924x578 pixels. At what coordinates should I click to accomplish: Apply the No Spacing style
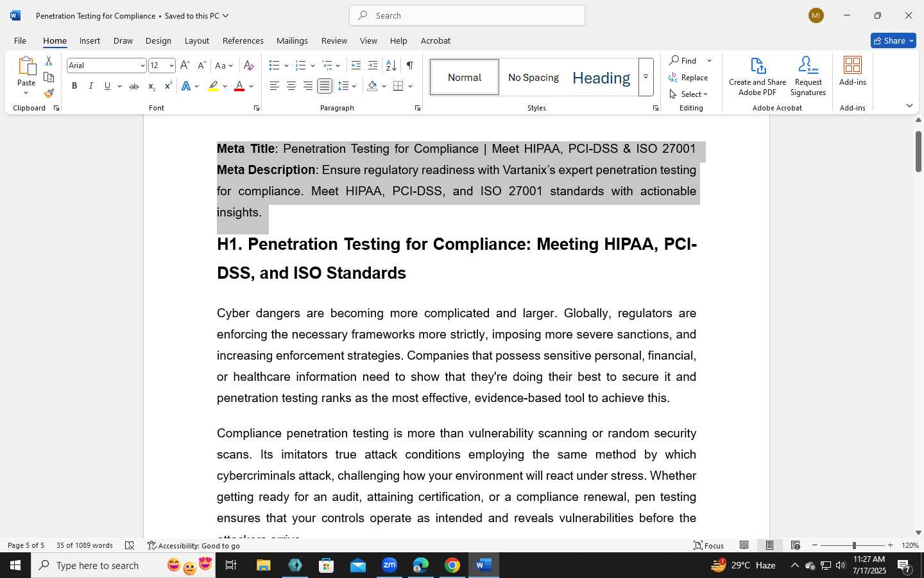pyautogui.click(x=533, y=77)
